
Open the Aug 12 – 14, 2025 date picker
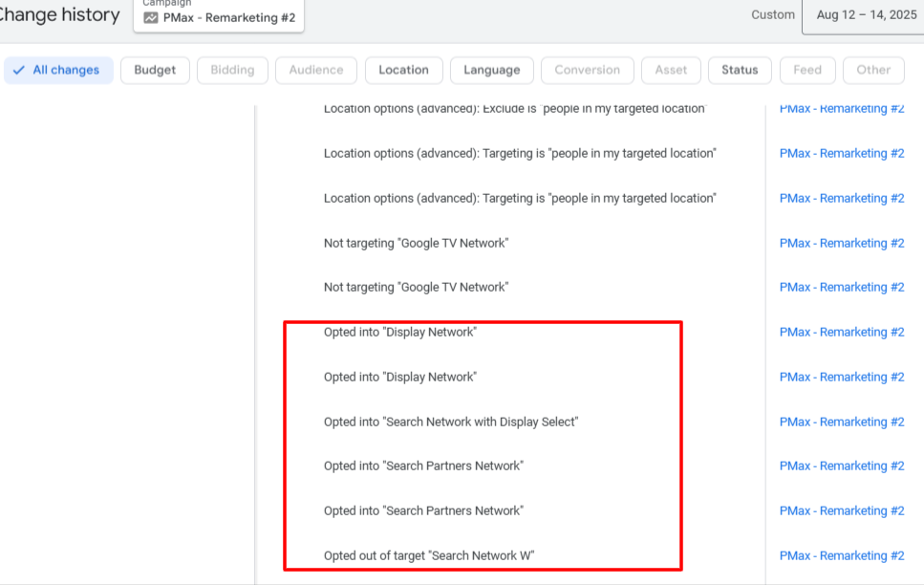pos(865,15)
